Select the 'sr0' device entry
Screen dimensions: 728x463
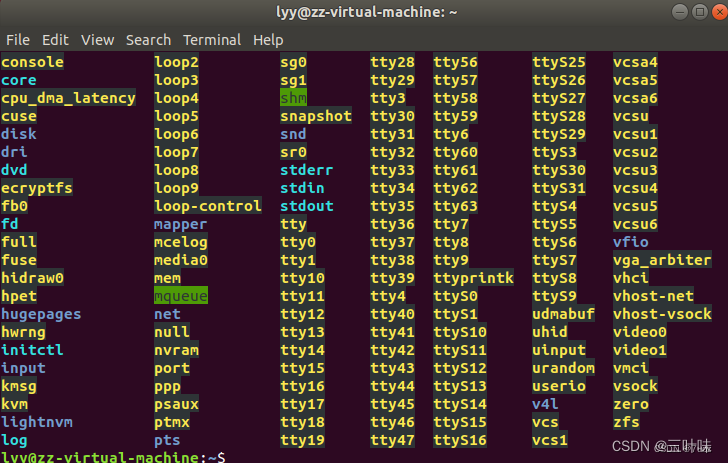[x=293, y=152]
